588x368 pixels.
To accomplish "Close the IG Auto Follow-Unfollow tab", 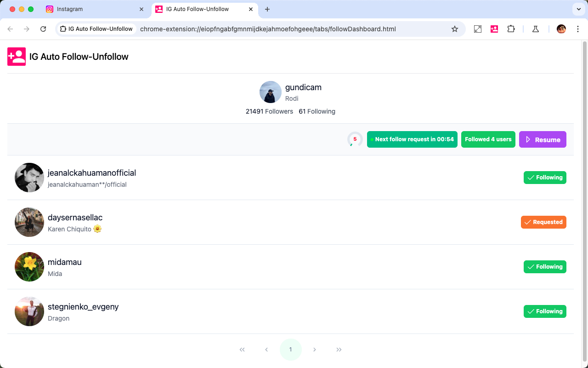I will [251, 9].
